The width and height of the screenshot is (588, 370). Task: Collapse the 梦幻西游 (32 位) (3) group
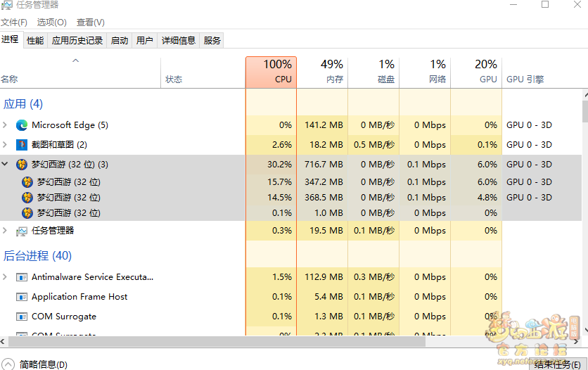pyautogui.click(x=5, y=164)
